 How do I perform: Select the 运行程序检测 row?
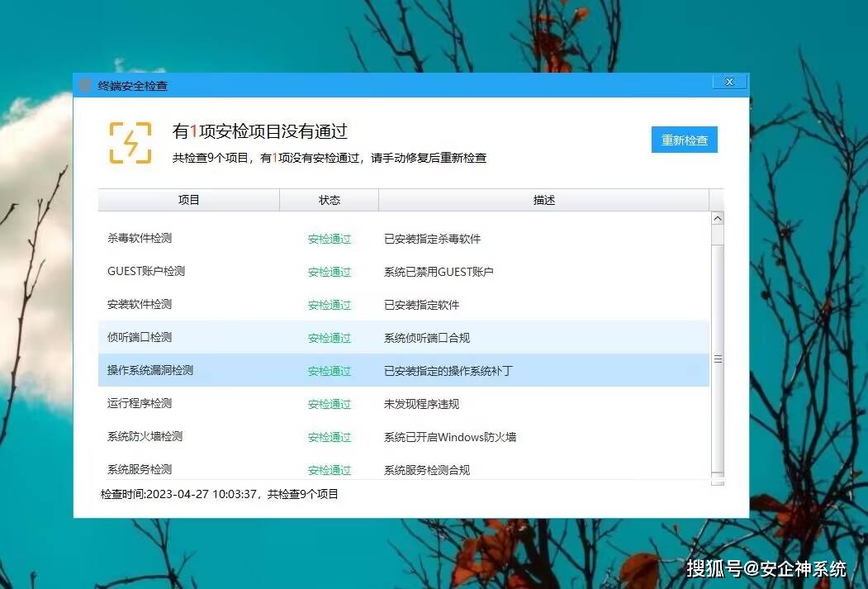coord(404,404)
